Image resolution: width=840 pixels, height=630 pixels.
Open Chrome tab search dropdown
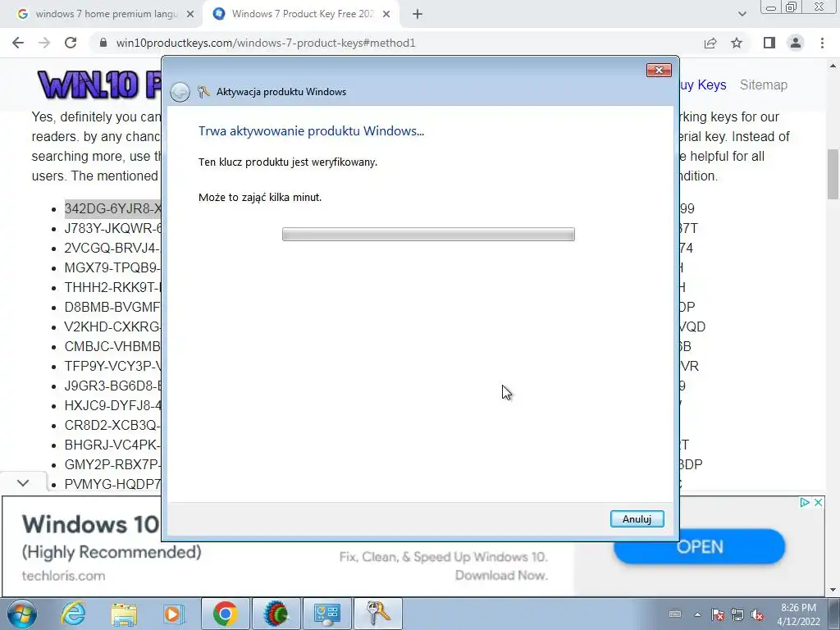click(742, 14)
